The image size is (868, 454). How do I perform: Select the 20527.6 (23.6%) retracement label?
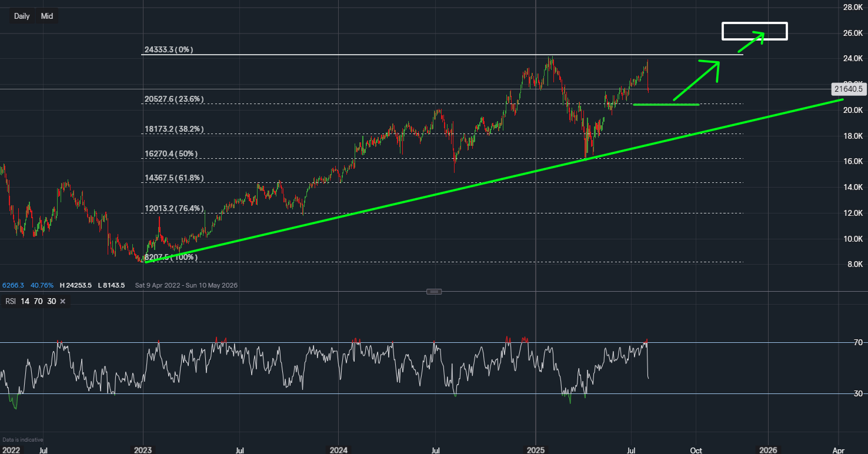click(173, 99)
